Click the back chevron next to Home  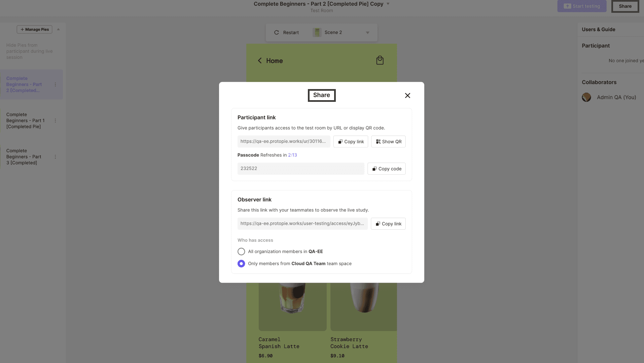click(260, 61)
